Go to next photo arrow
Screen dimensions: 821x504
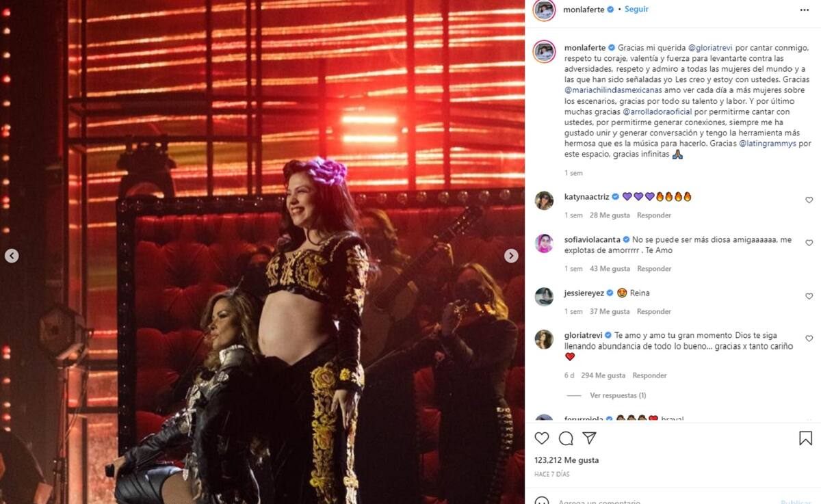pos(511,256)
